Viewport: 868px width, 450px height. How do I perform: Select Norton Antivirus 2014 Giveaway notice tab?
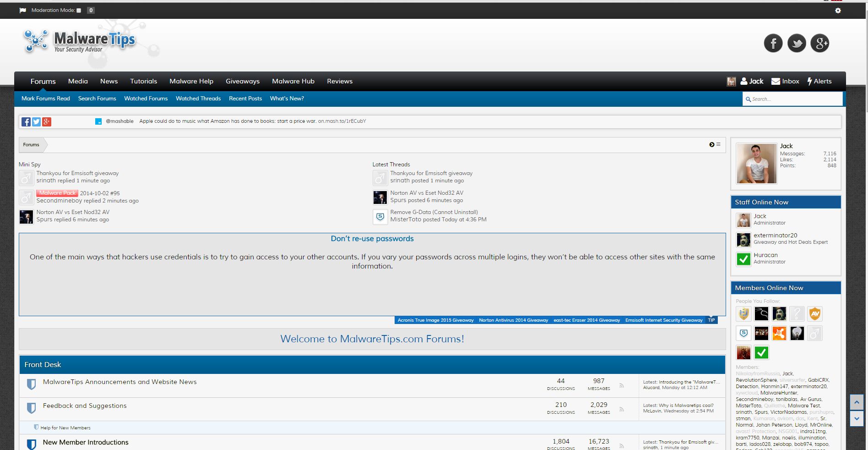point(513,320)
